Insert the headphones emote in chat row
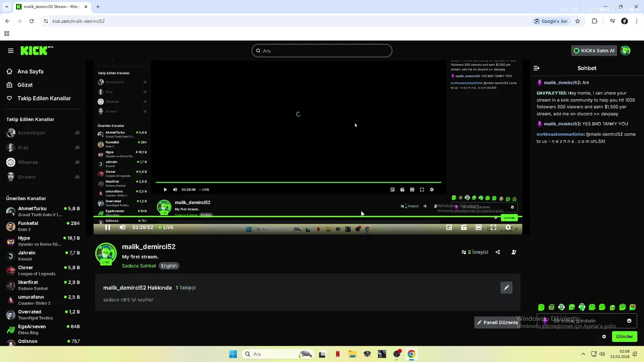The width and height of the screenshot is (644, 362). tap(582, 307)
